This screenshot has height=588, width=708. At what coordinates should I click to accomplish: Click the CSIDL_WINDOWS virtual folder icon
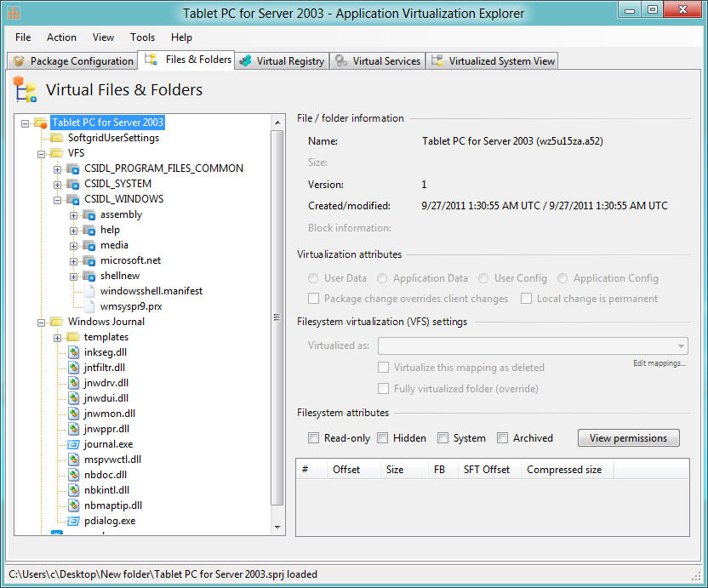(x=73, y=199)
